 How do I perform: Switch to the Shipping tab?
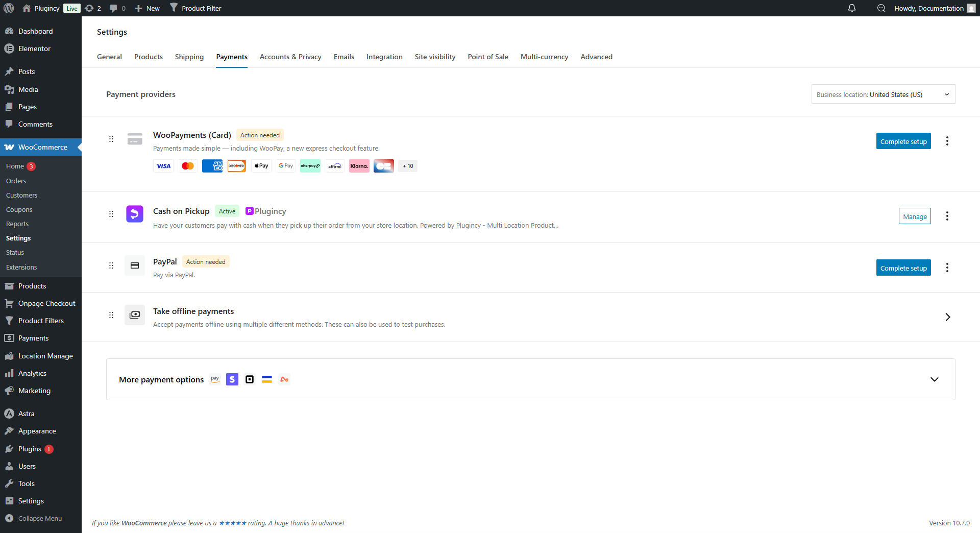pyautogui.click(x=189, y=57)
